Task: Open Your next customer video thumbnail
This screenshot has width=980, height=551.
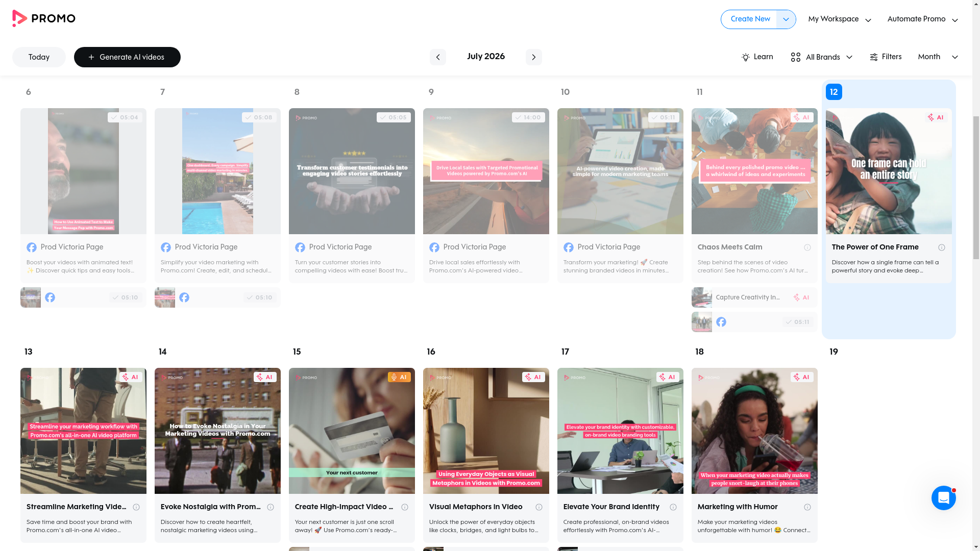Action: 352,431
